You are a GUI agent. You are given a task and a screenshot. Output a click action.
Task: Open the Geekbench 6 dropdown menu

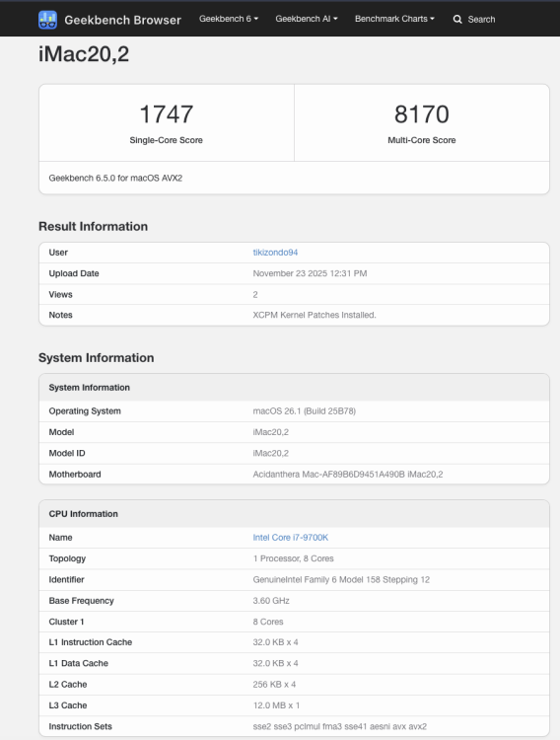pos(229,19)
